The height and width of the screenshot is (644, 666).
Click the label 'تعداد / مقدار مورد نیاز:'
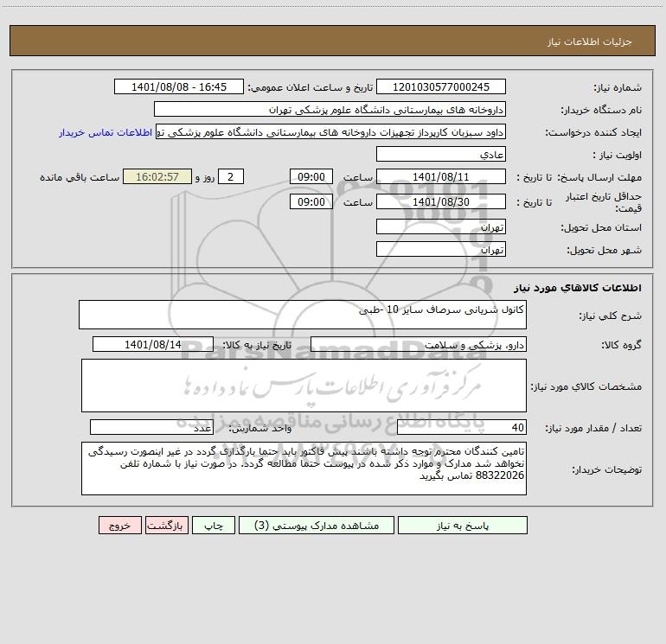[x=593, y=429]
